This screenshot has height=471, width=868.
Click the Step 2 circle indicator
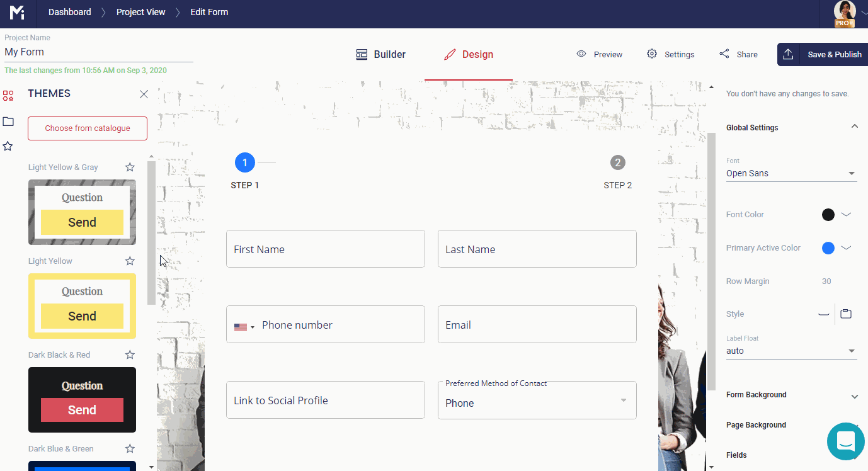[x=618, y=162]
